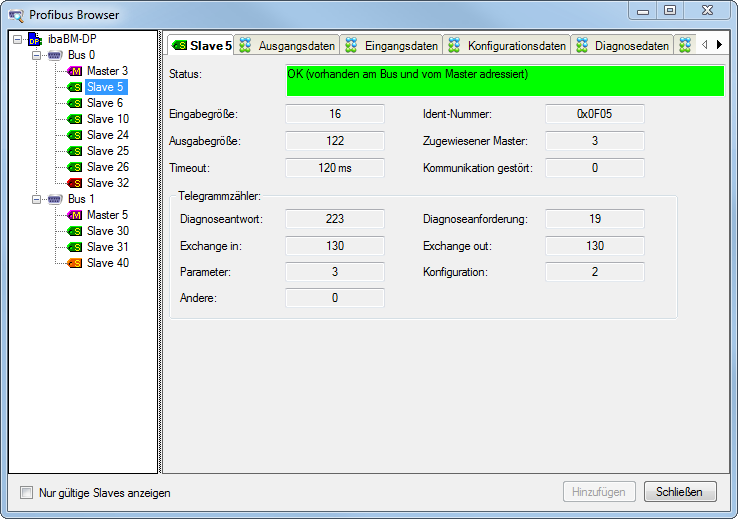Switch to the Eingangsdaten tab
This screenshot has height=519, width=738.
click(x=391, y=45)
